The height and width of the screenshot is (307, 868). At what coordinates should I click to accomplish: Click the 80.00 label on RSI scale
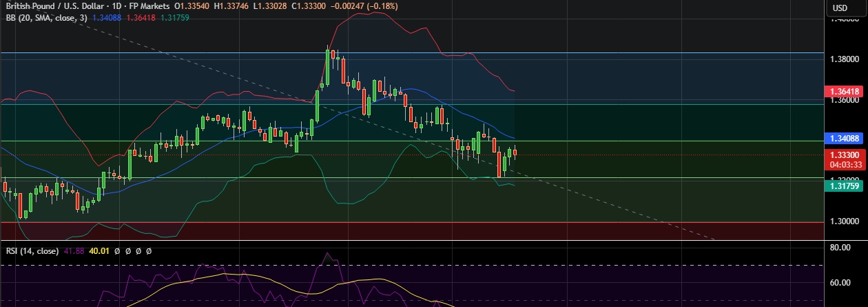[x=842, y=247]
